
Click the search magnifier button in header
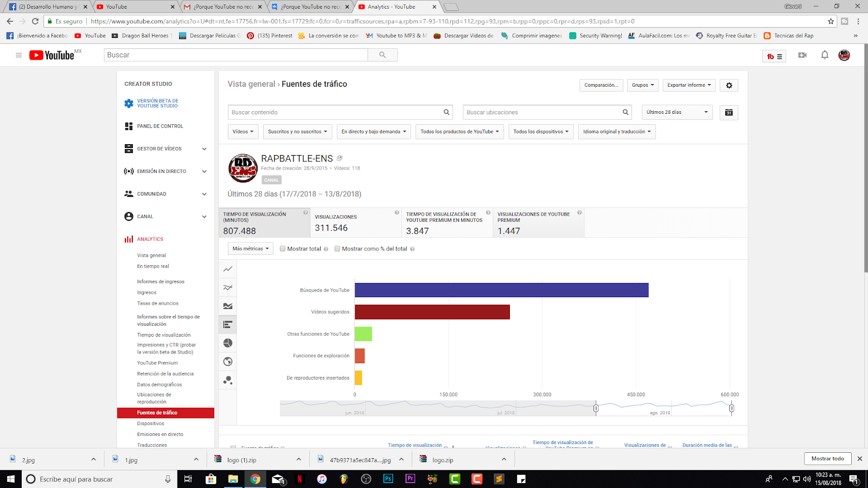pos(382,55)
